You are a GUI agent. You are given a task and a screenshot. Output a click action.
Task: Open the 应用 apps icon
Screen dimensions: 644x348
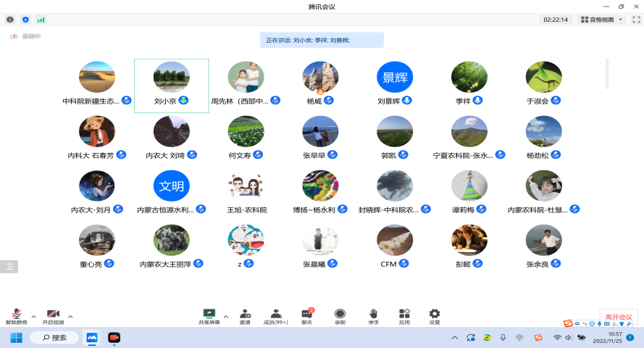pyautogui.click(x=404, y=316)
